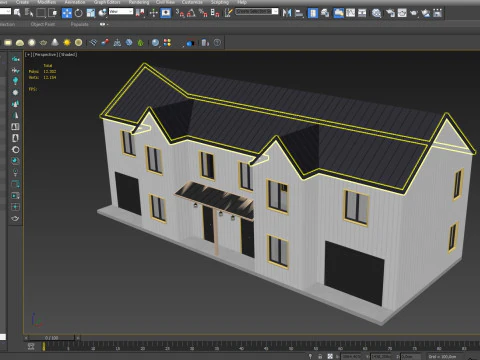Open the Animation menu
Screen dimensions: 480x360
coord(75,2)
